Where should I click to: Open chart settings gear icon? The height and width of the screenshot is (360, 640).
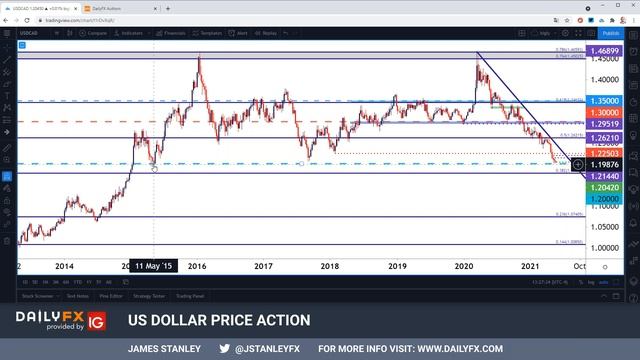point(565,33)
